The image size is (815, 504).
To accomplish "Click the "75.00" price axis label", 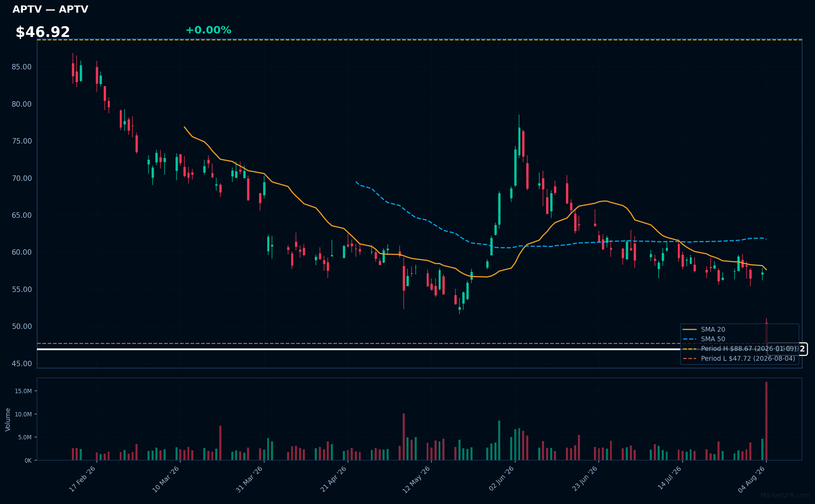I will pos(22,141).
